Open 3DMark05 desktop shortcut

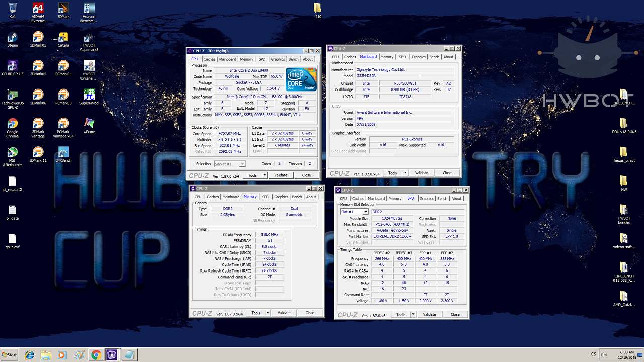pos(38,69)
